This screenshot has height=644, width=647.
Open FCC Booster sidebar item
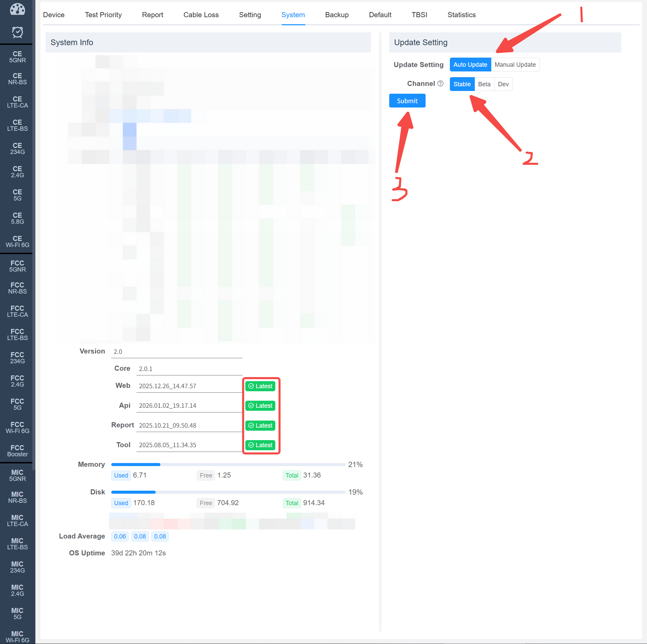point(17,451)
